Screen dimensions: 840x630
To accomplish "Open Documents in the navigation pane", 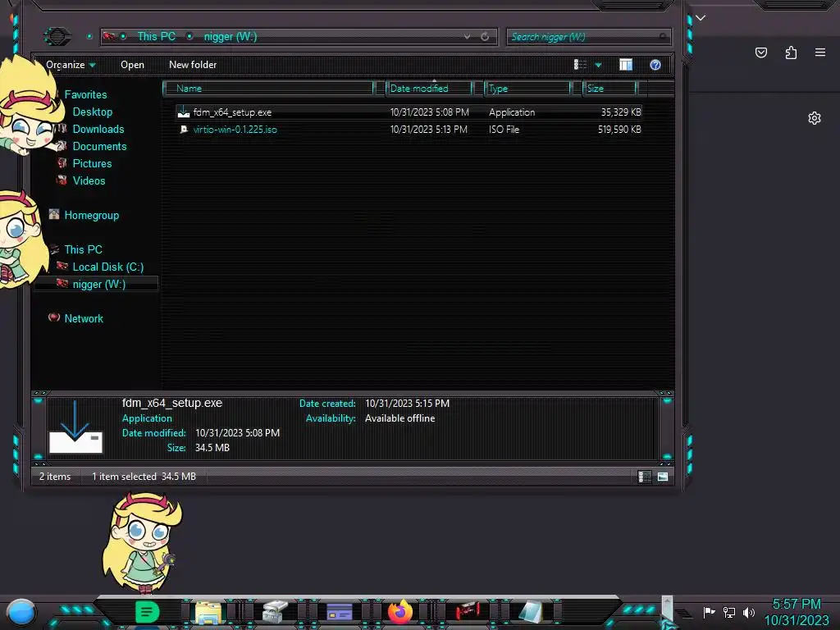I will tap(99, 146).
